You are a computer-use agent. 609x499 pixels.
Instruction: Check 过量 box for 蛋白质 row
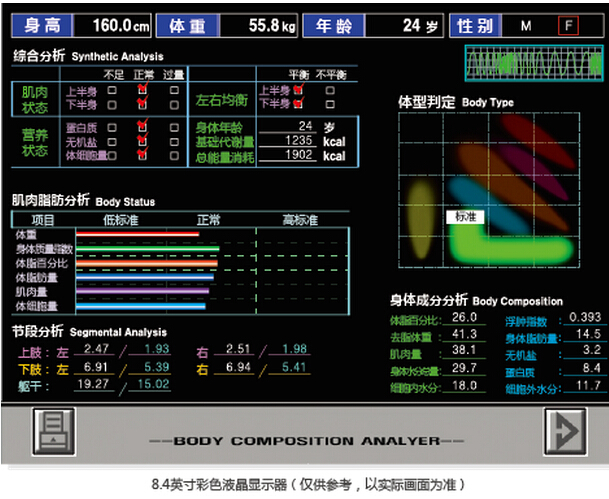174,126
